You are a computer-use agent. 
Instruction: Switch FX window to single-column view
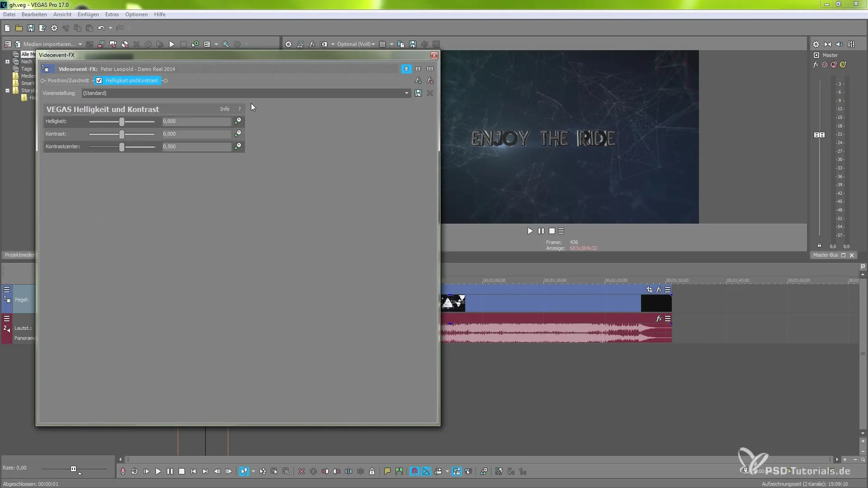click(x=406, y=69)
